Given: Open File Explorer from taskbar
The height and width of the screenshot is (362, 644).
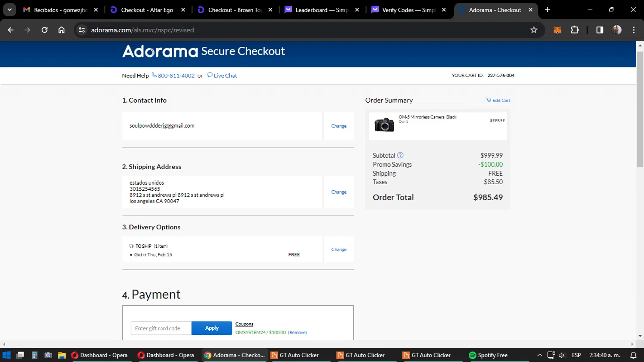Looking at the screenshot, I should pyautogui.click(x=62, y=355).
